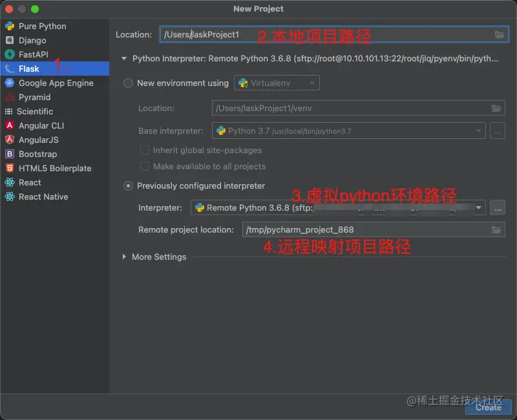Select the Django project icon
The image size is (517, 420).
tap(10, 40)
